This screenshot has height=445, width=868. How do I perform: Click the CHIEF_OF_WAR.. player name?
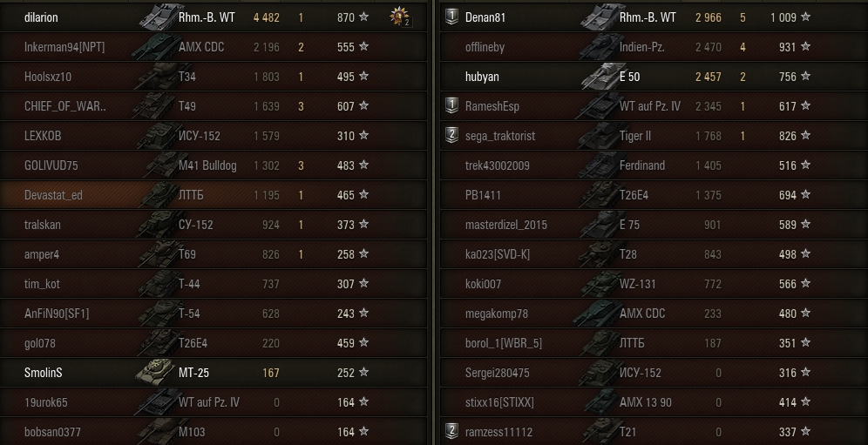pyautogui.click(x=65, y=106)
